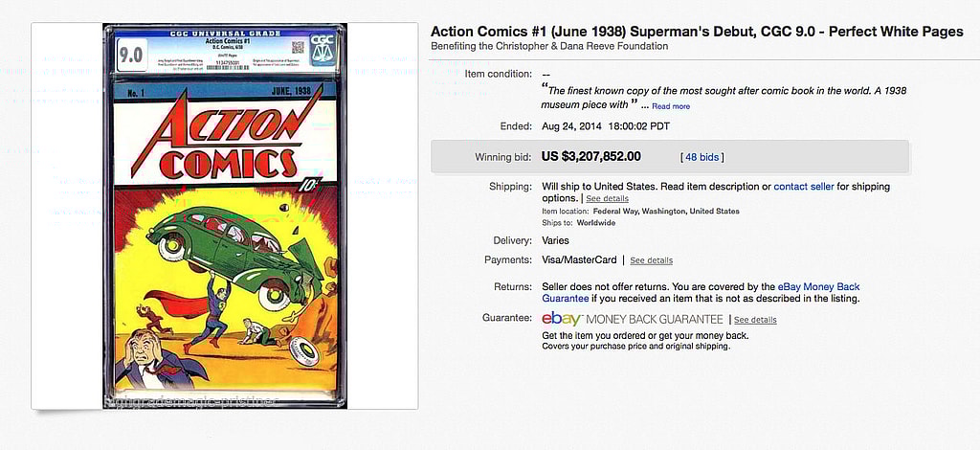
Task: Open "See details" next to Visa/MasterCard
Action: click(651, 260)
